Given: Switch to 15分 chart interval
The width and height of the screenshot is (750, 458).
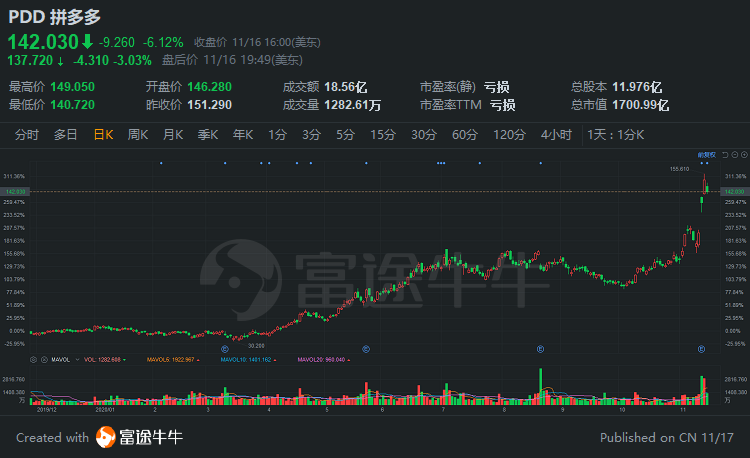Looking at the screenshot, I should click(383, 135).
